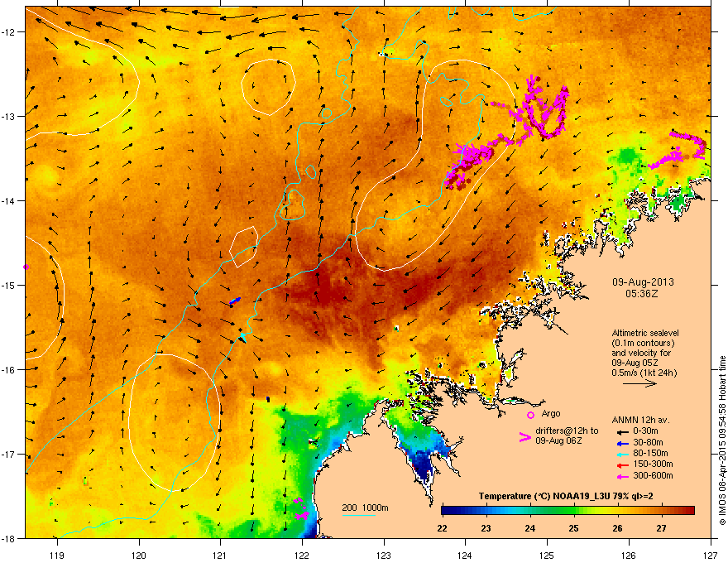728x563 pixels.
Task: Click the 'drifters@12h to' legend text
Action: point(567,431)
